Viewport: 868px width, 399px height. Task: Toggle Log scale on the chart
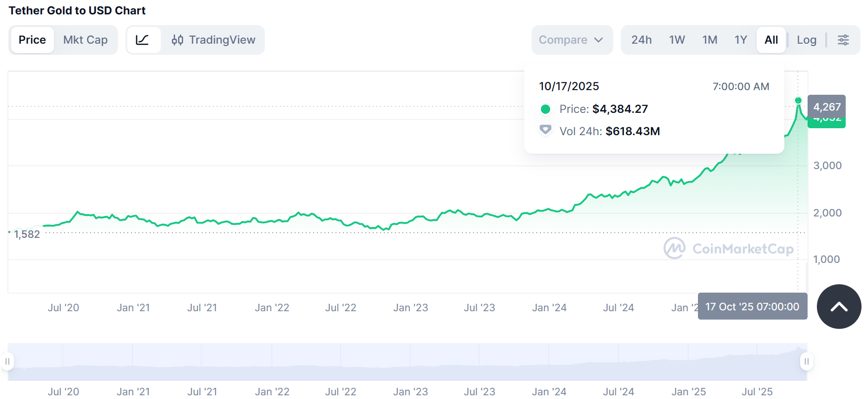coord(806,40)
